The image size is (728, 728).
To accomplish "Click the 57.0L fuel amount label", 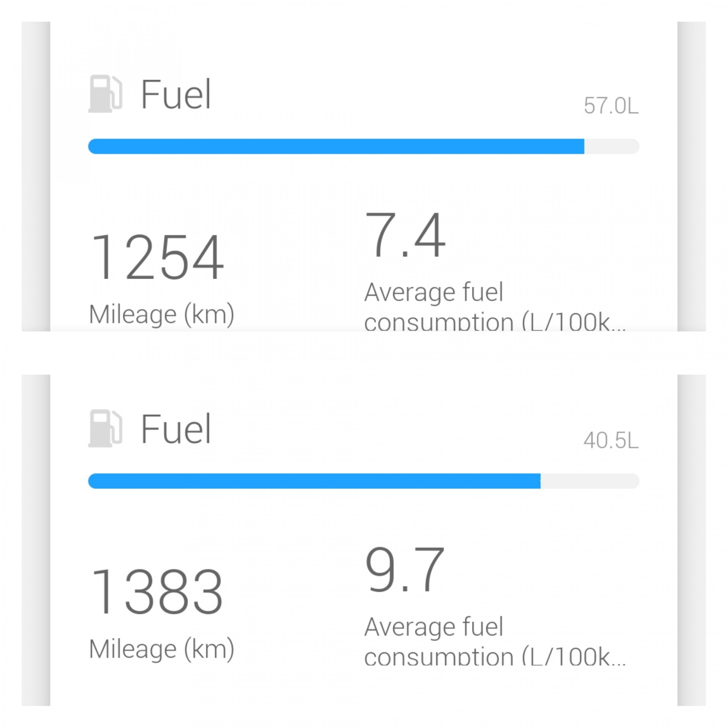I will point(611,105).
